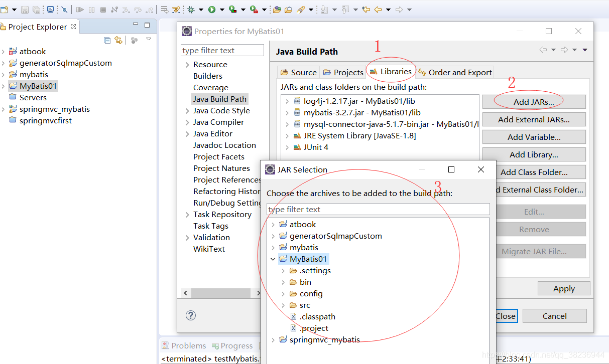Select Java Build Path in properties tree
609x364 pixels.
tap(220, 99)
